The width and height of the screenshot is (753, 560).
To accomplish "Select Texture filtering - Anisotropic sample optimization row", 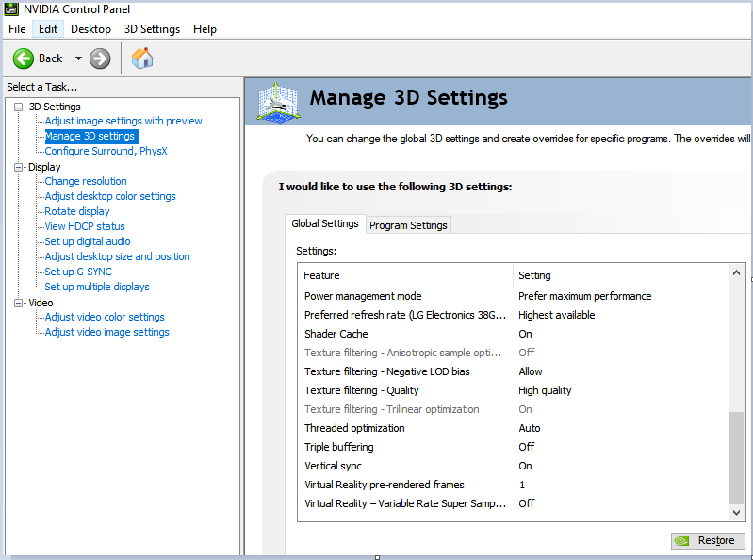I will pyautogui.click(x=513, y=353).
